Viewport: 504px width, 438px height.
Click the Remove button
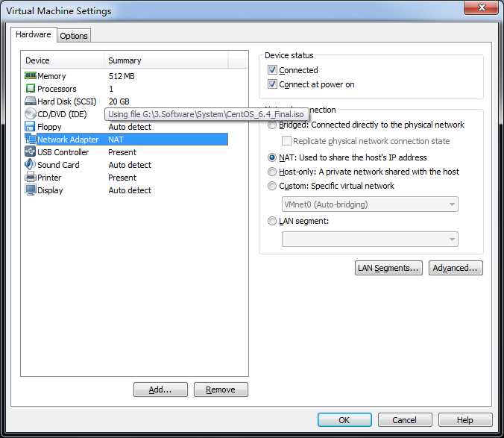tap(221, 389)
